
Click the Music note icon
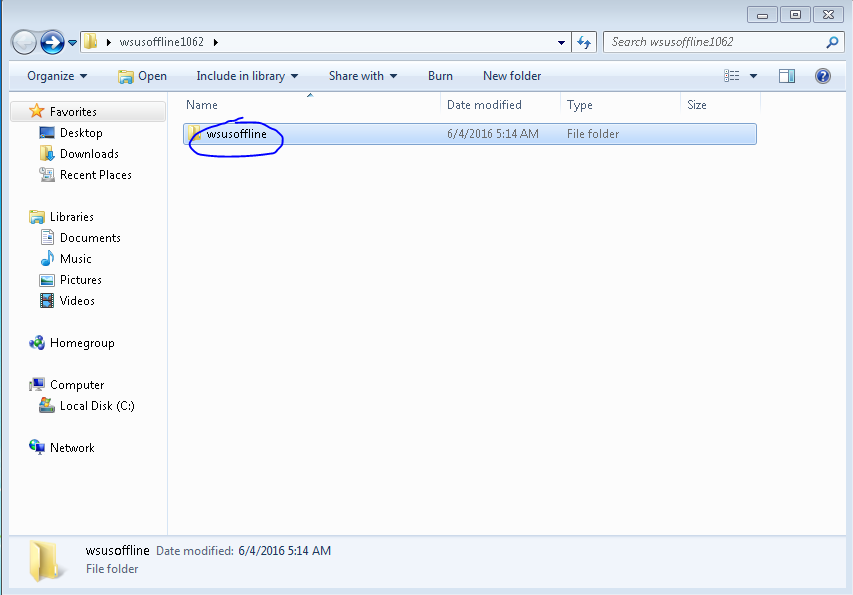pos(47,258)
